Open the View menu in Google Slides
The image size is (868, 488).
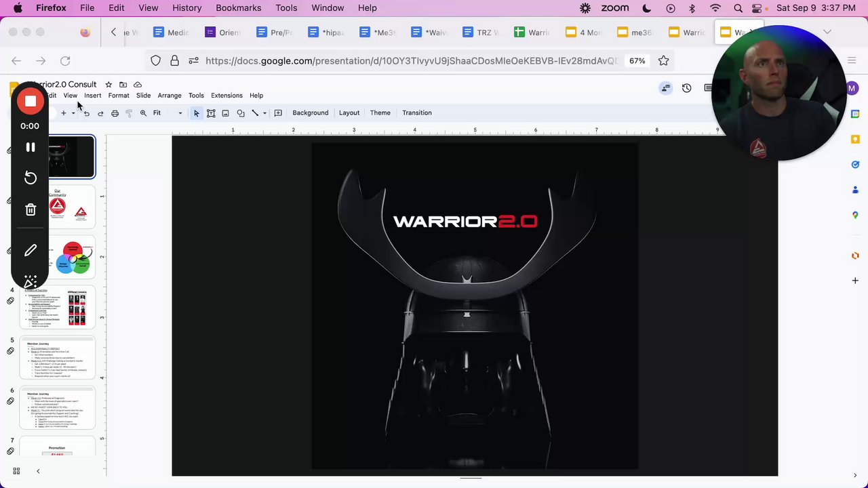point(71,96)
